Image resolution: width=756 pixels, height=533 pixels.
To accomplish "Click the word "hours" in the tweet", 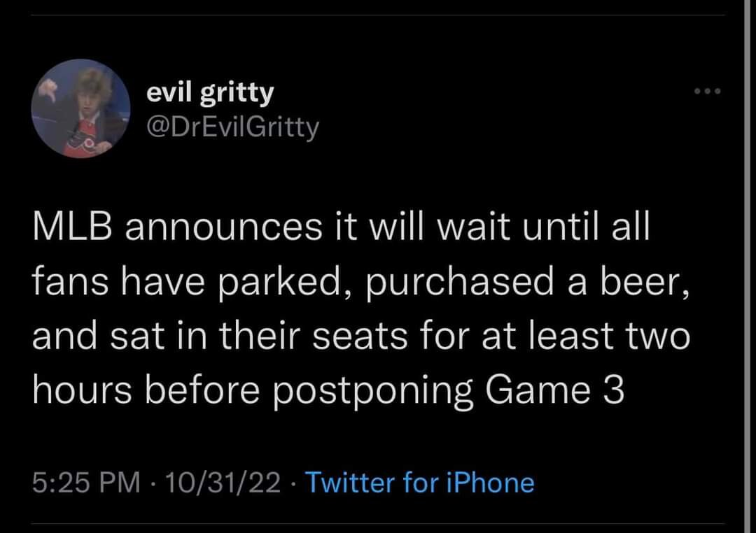I will tap(79, 390).
